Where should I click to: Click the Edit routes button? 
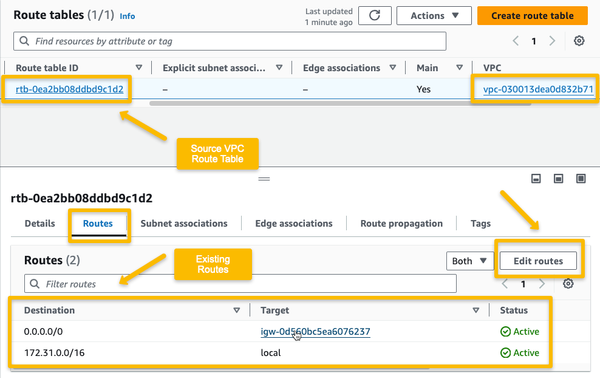point(538,261)
